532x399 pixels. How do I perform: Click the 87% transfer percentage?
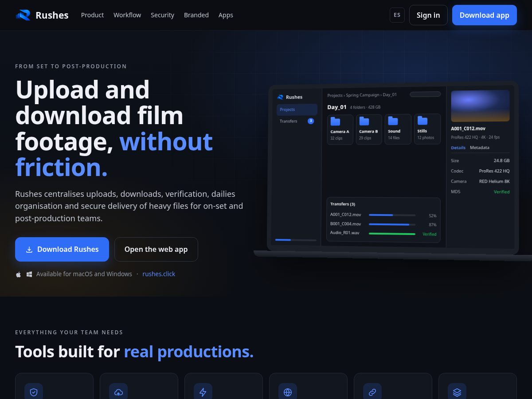(x=433, y=225)
